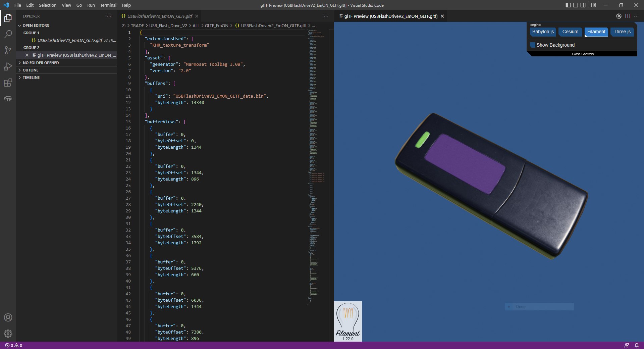Open more actions for the glTF Preview group
This screenshot has width=644, height=349.
click(x=636, y=16)
